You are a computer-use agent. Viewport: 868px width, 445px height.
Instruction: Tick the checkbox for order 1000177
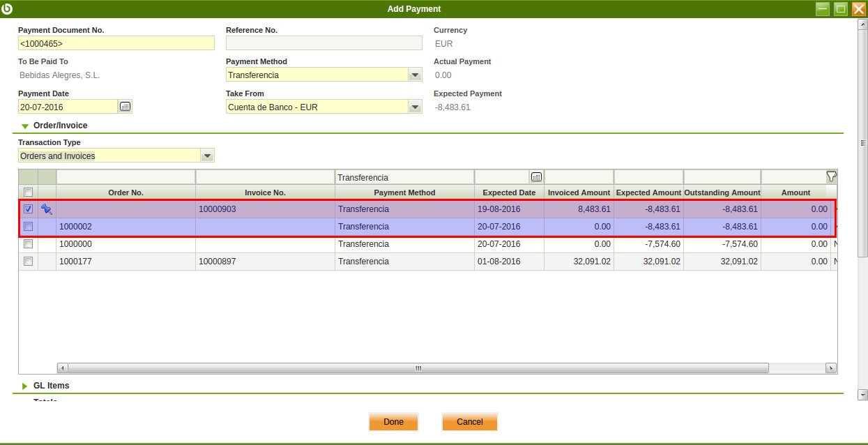pyautogui.click(x=29, y=262)
